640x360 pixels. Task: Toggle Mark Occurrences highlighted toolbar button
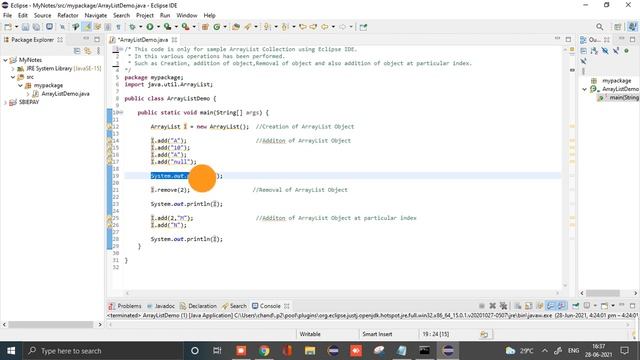pyautogui.click(x=87, y=27)
